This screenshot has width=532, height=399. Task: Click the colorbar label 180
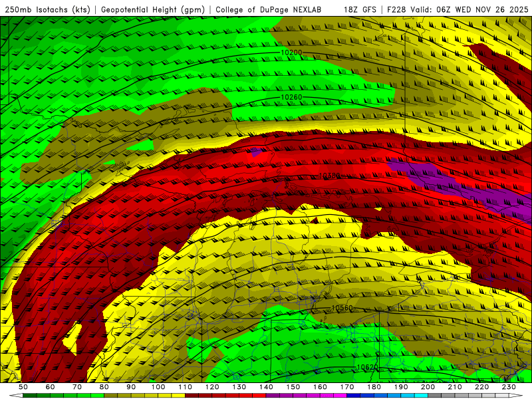[x=374, y=387]
